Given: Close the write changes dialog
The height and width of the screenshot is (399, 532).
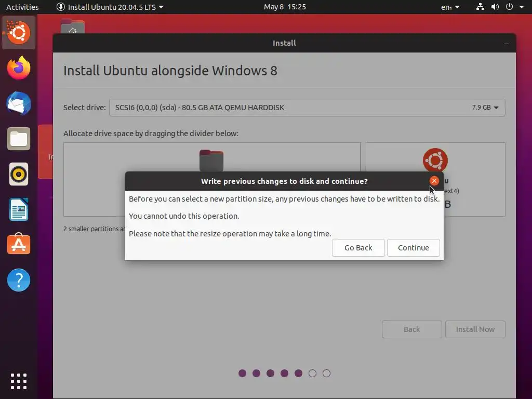Looking at the screenshot, I should (434, 181).
